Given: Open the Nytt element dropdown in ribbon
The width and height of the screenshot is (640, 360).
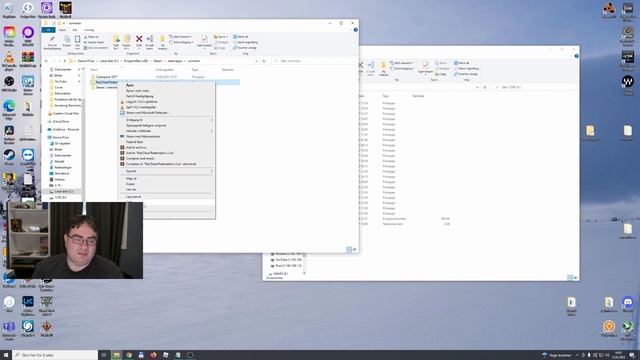Looking at the screenshot, I should tap(181, 37).
